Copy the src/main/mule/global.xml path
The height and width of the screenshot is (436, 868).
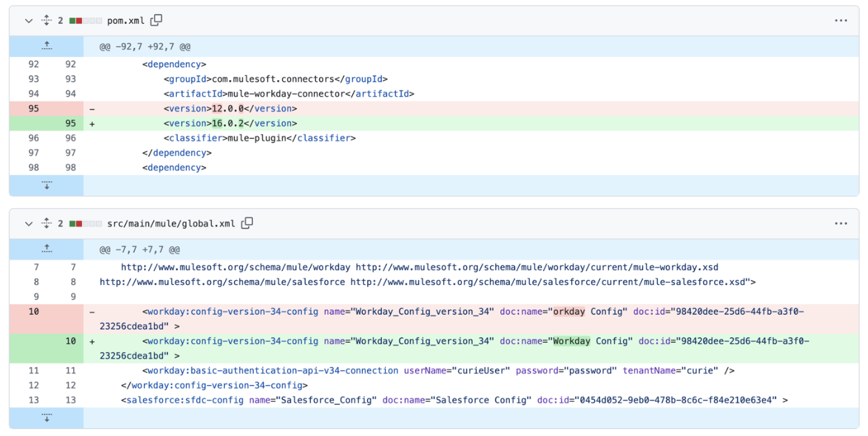click(x=247, y=223)
